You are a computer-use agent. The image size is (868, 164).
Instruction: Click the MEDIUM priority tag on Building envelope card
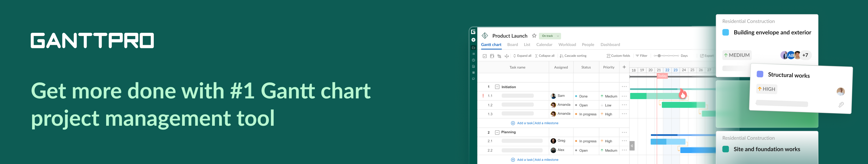click(737, 55)
